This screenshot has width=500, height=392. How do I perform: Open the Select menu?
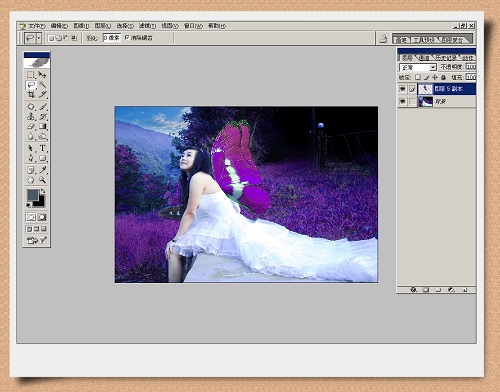pyautogui.click(x=125, y=26)
